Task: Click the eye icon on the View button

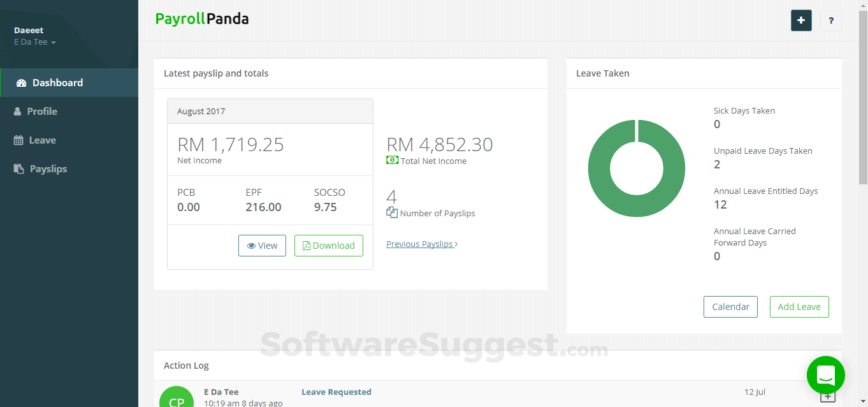Action: 251,245
